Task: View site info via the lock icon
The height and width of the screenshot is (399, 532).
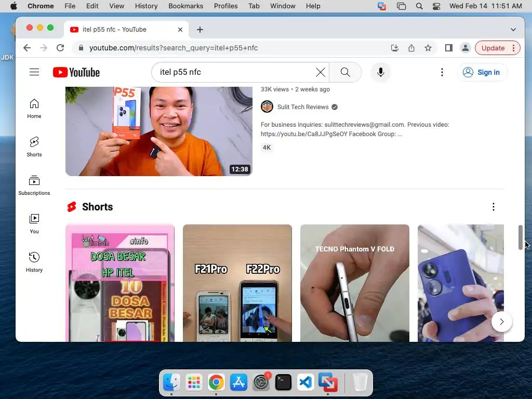Action: [81, 48]
